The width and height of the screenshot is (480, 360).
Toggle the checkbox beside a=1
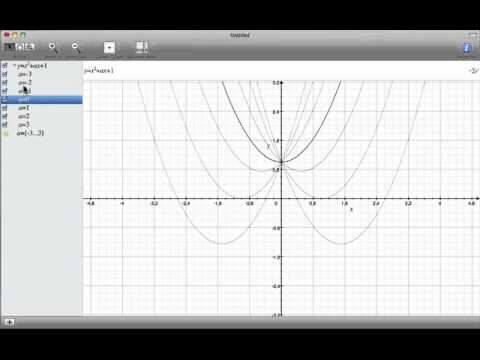(5, 108)
